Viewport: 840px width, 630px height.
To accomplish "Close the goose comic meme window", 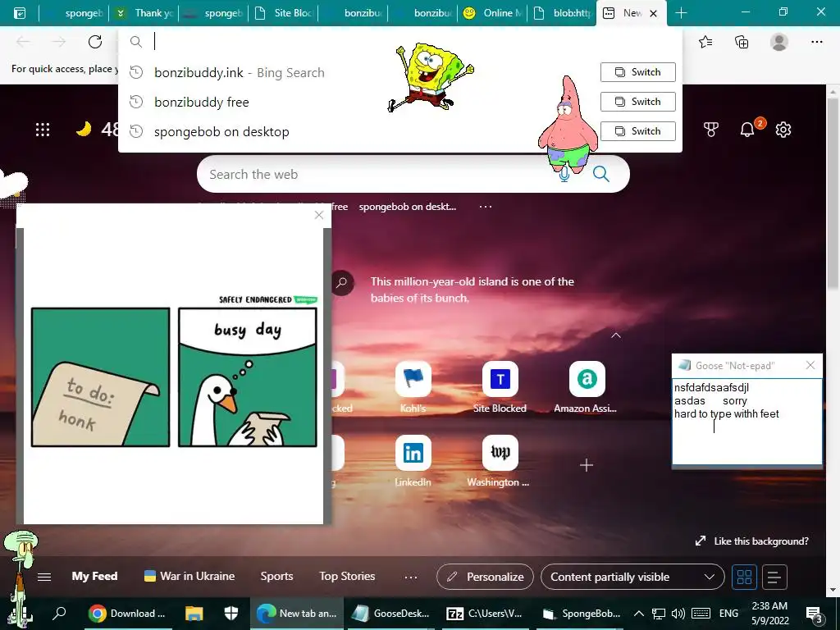I will (319, 215).
